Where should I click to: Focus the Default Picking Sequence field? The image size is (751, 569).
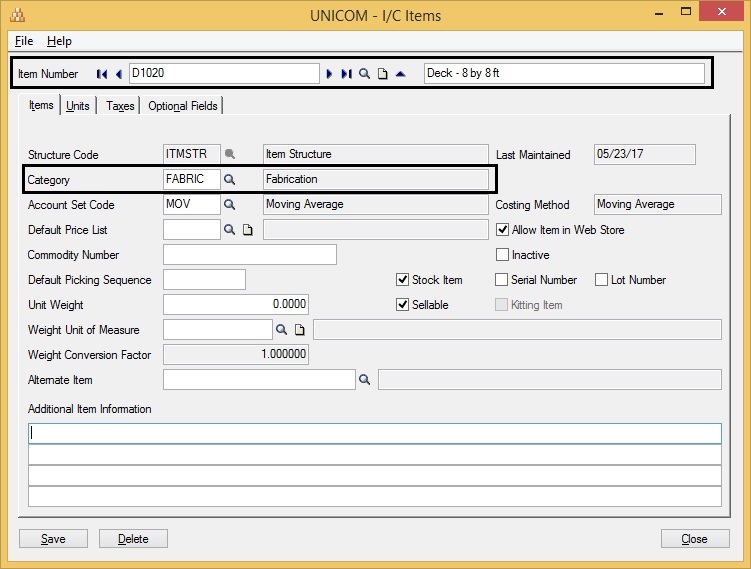point(204,280)
